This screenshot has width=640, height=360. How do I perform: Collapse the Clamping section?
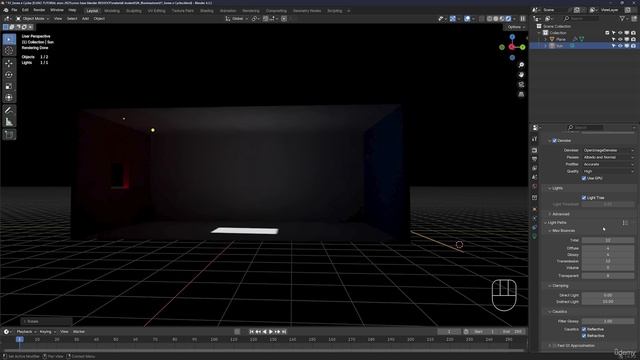click(x=550, y=286)
